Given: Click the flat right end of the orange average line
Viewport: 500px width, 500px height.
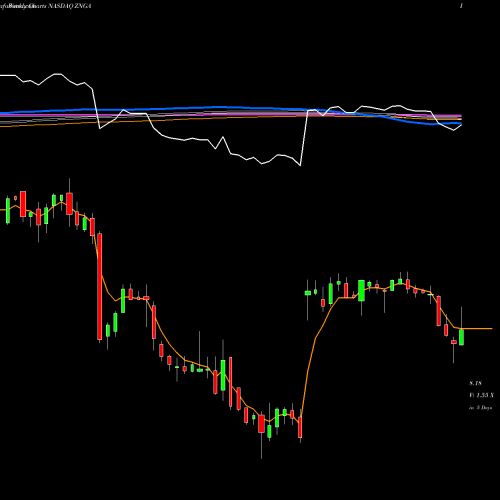Looking at the screenshot, I should pyautogui.click(x=478, y=329).
